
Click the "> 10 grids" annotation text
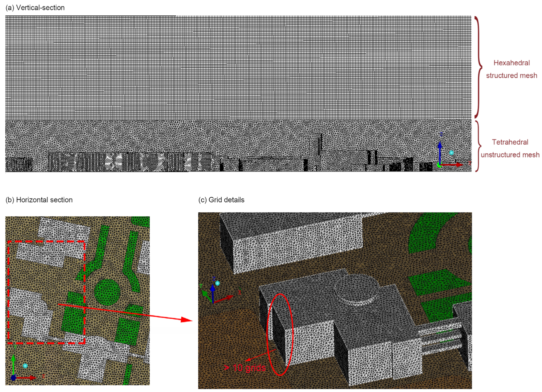pos(245,368)
